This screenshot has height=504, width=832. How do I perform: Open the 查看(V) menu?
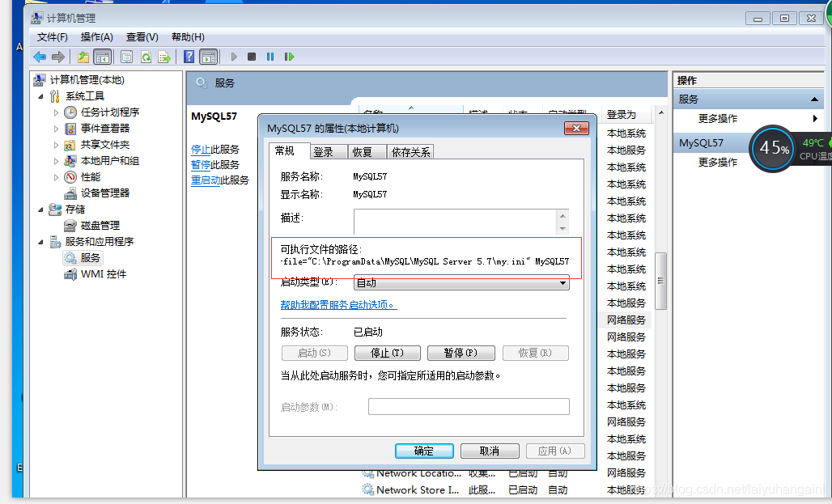[x=142, y=37]
